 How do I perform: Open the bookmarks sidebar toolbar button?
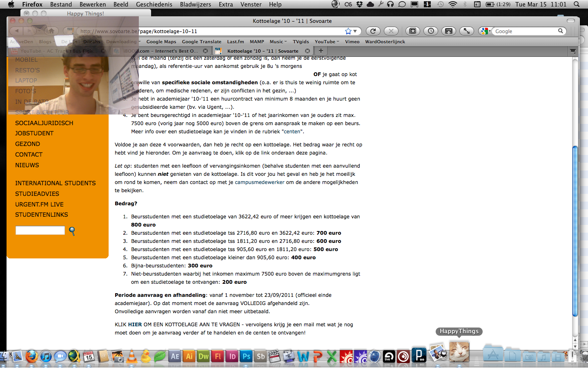tap(413, 31)
